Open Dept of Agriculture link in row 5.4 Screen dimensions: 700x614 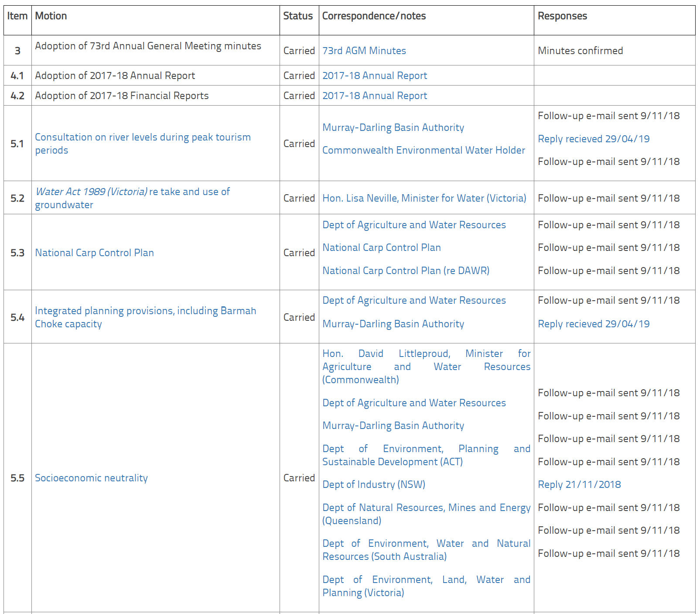pos(414,300)
